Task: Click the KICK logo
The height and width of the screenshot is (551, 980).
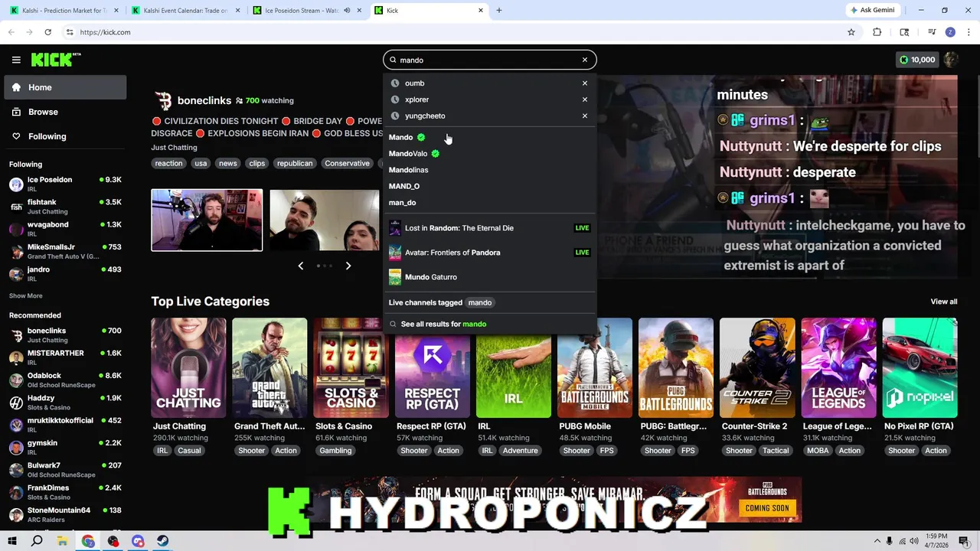Action: pyautogui.click(x=55, y=60)
